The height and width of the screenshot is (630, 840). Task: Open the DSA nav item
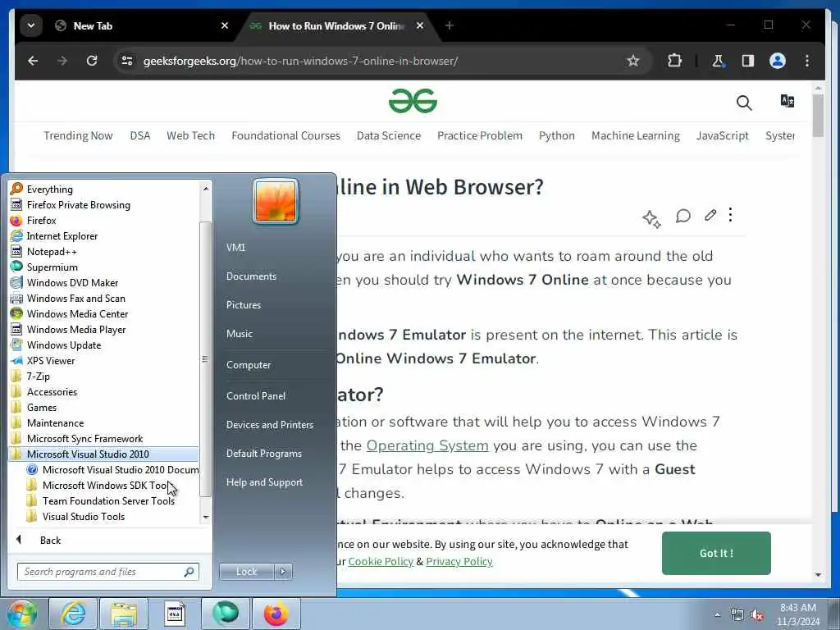click(139, 135)
